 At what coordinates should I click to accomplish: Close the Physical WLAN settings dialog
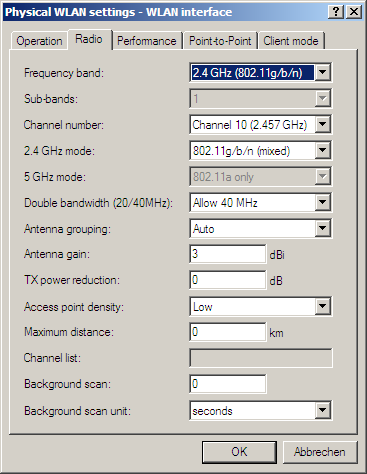[x=354, y=12]
